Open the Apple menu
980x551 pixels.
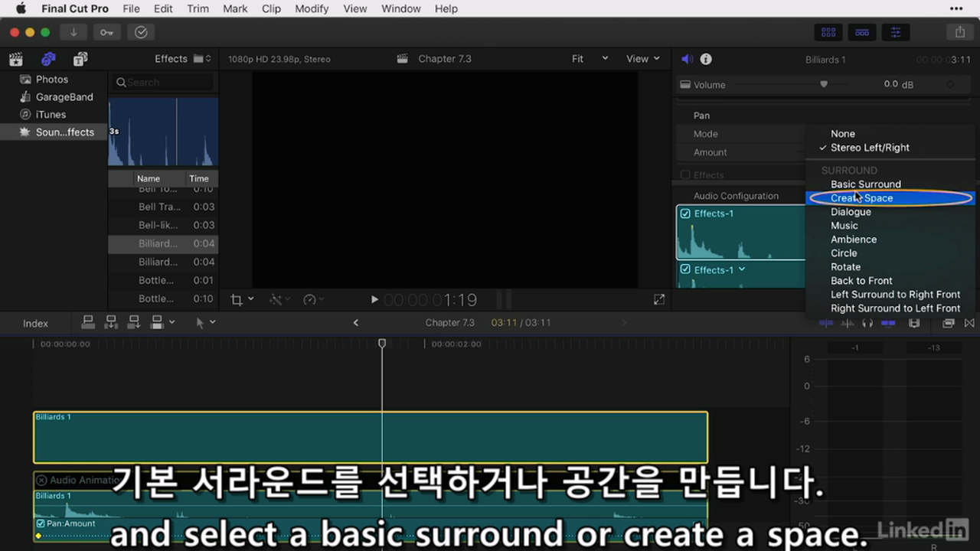click(21, 8)
